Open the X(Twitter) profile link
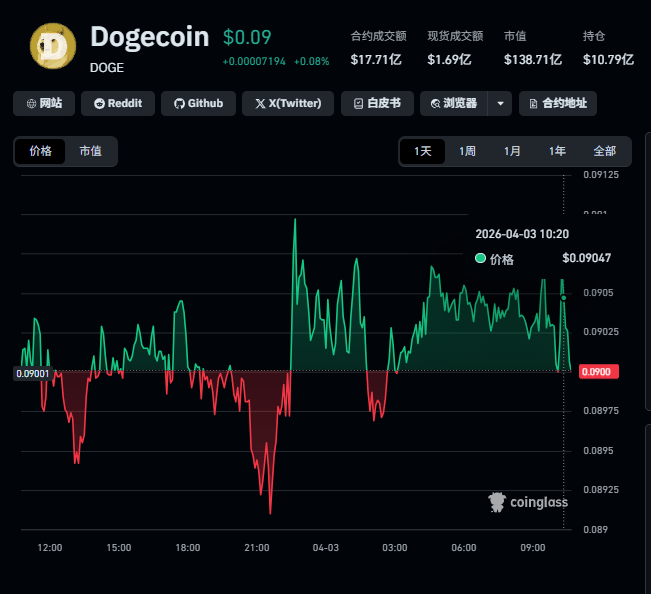The height and width of the screenshot is (594, 651). [288, 103]
